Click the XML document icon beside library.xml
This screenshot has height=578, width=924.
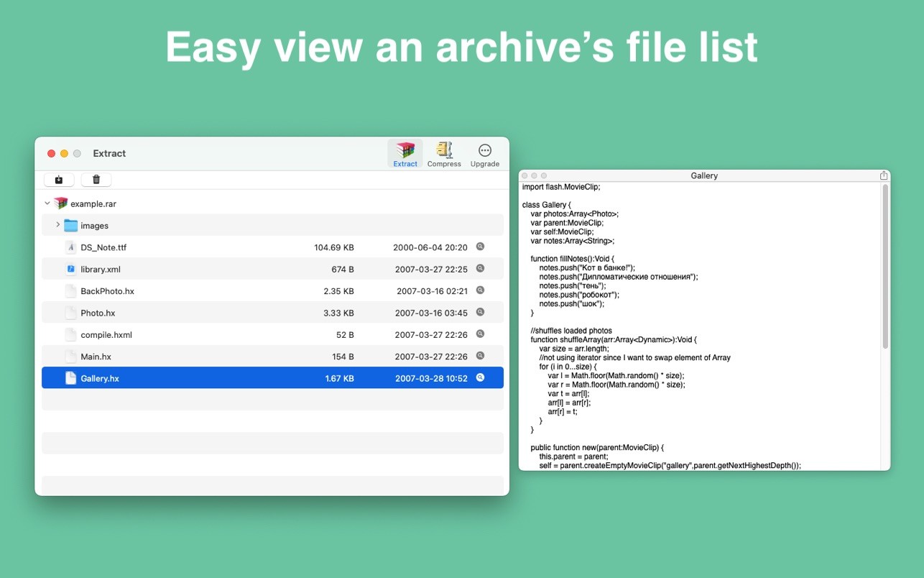(70, 269)
